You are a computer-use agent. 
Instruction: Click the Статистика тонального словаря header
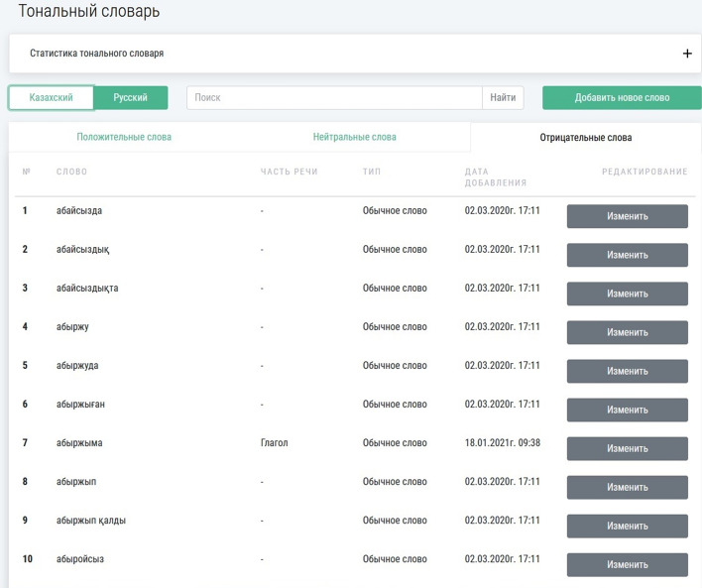[97, 54]
